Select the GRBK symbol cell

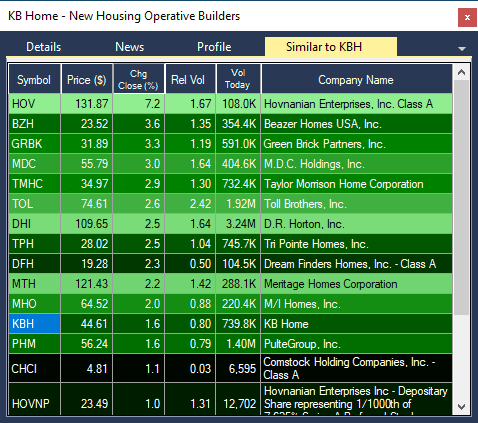click(34, 144)
